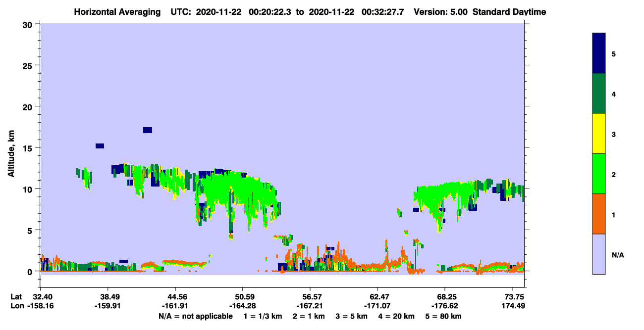Click the longitude value -164.28
Screen dimensions: 644x330
coord(243,306)
